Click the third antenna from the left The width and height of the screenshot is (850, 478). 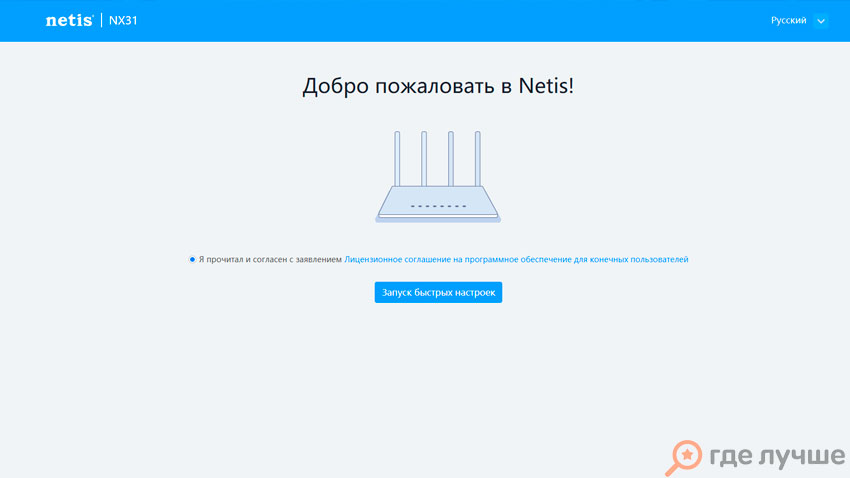(x=451, y=158)
